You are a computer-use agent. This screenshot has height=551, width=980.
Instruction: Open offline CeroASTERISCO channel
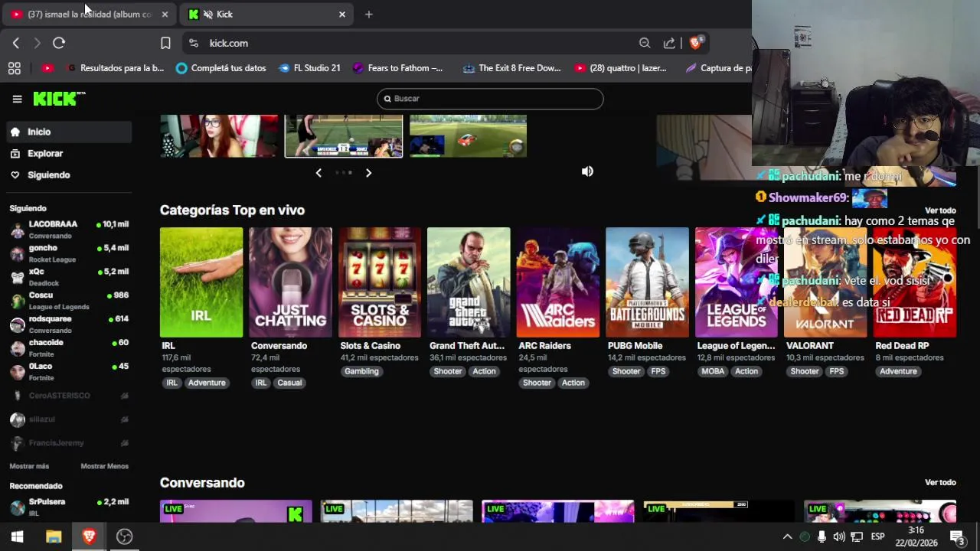click(69, 396)
